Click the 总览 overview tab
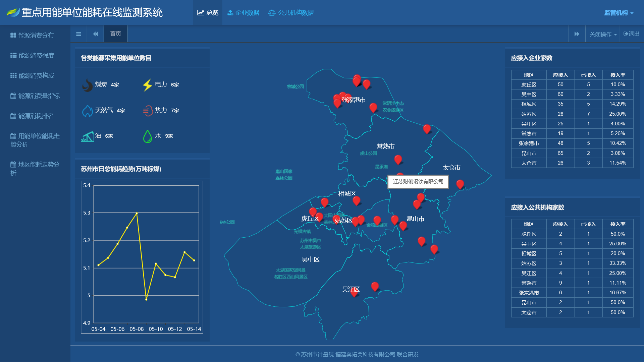The width and height of the screenshot is (644, 362). pos(208,13)
